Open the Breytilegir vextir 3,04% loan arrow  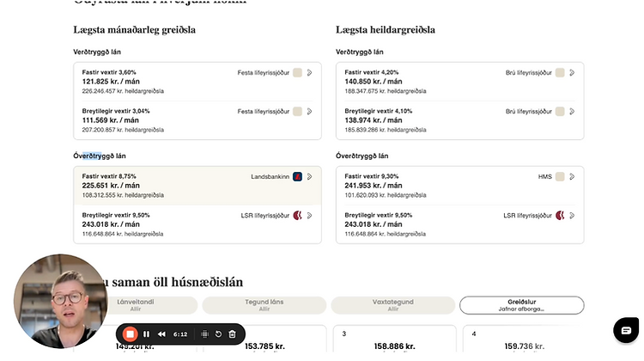tap(310, 112)
